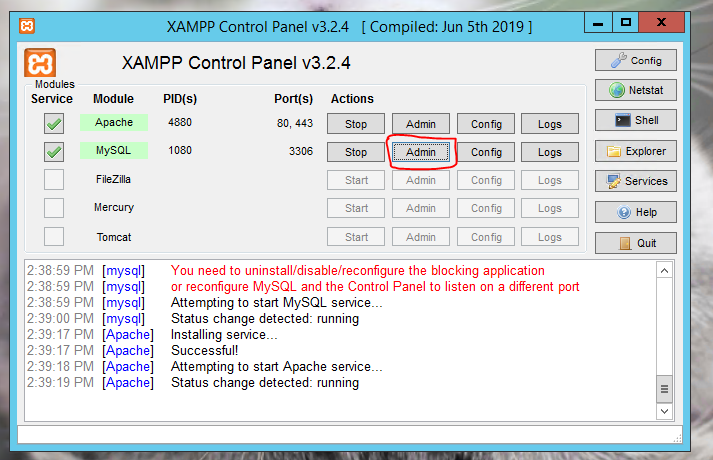Open the Config button with the wrench icon

(x=636, y=60)
